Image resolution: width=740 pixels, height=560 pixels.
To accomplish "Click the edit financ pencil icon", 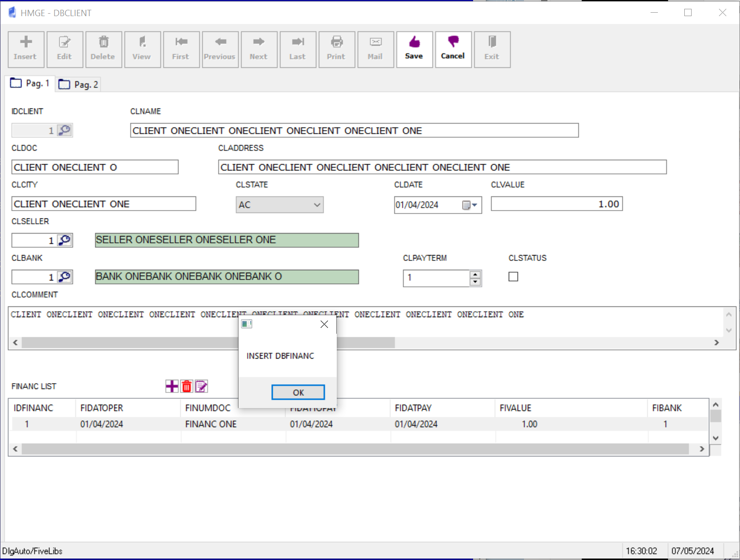I will [x=201, y=387].
